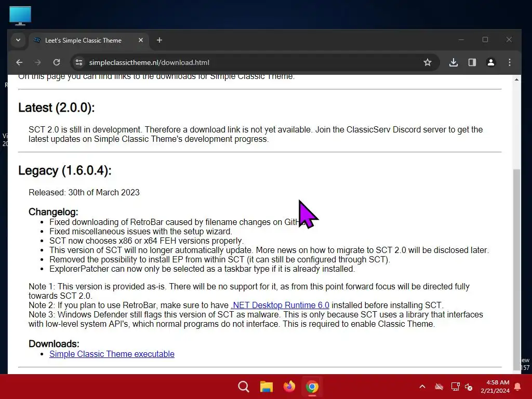
Task: Open the tab search dropdown
Action: [x=18, y=40]
